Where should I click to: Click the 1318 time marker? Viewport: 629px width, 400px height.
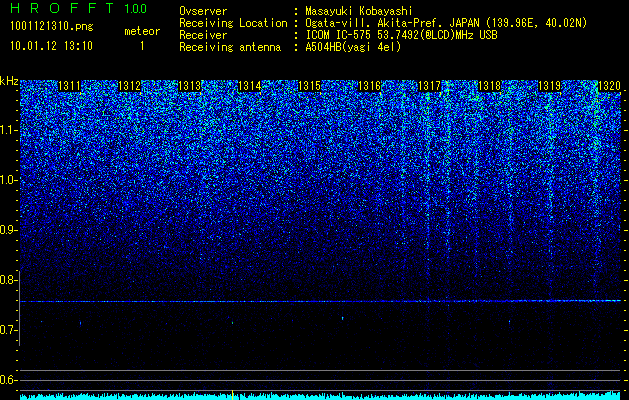[490, 86]
